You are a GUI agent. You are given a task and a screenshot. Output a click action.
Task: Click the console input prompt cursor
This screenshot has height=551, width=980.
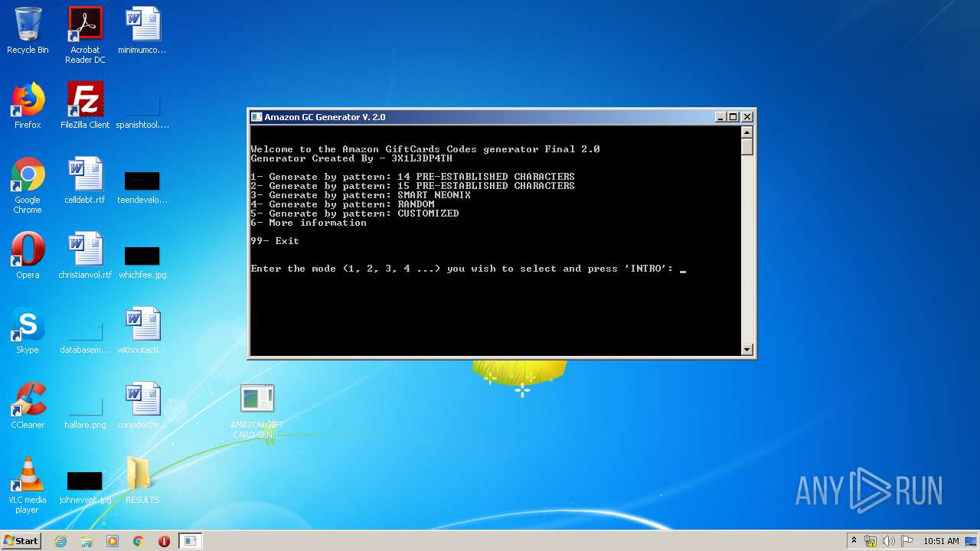pos(683,270)
